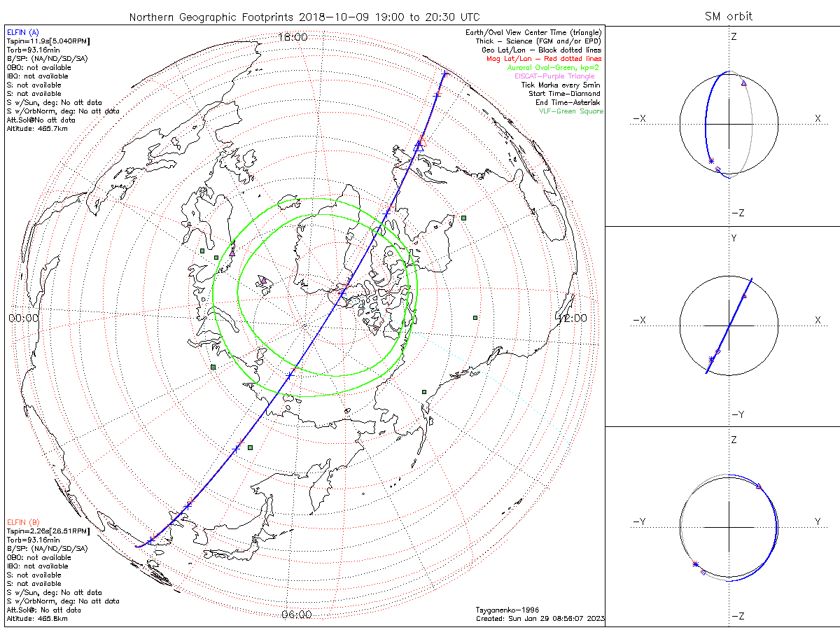Viewport: 840px width, 630px height.
Task: Click the 06:00 local time label
Action: [x=297, y=615]
